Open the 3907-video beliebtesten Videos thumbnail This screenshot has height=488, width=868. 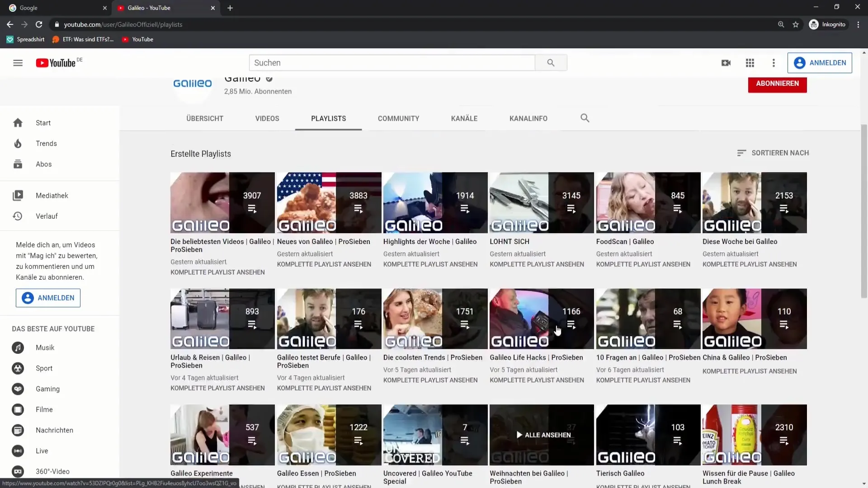(x=222, y=202)
